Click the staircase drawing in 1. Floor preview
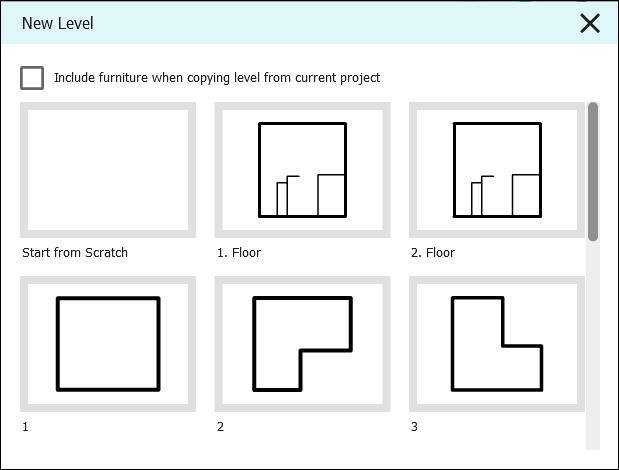Image resolution: width=619 pixels, height=470 pixels. click(x=288, y=196)
